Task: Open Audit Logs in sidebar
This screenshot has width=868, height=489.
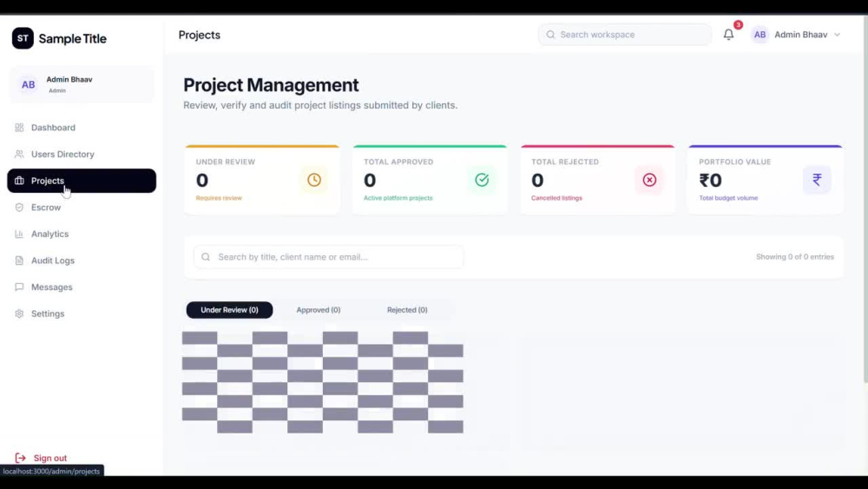Action: (x=82, y=261)
